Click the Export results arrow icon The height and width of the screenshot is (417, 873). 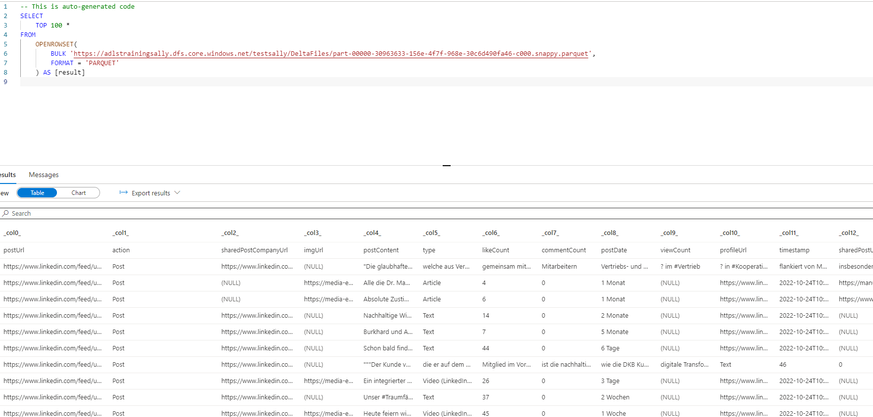click(124, 193)
